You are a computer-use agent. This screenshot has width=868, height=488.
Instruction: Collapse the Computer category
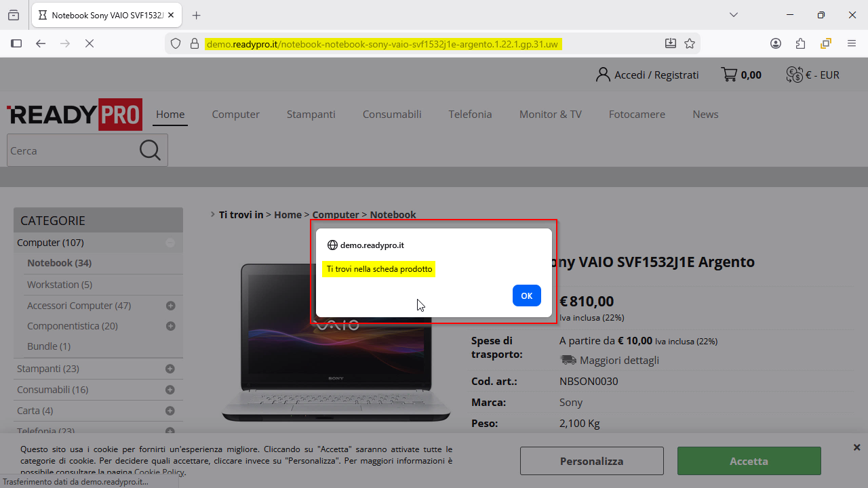point(170,243)
